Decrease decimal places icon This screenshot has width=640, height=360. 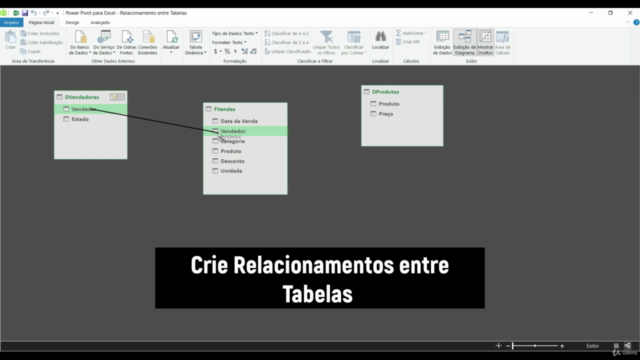[253, 51]
